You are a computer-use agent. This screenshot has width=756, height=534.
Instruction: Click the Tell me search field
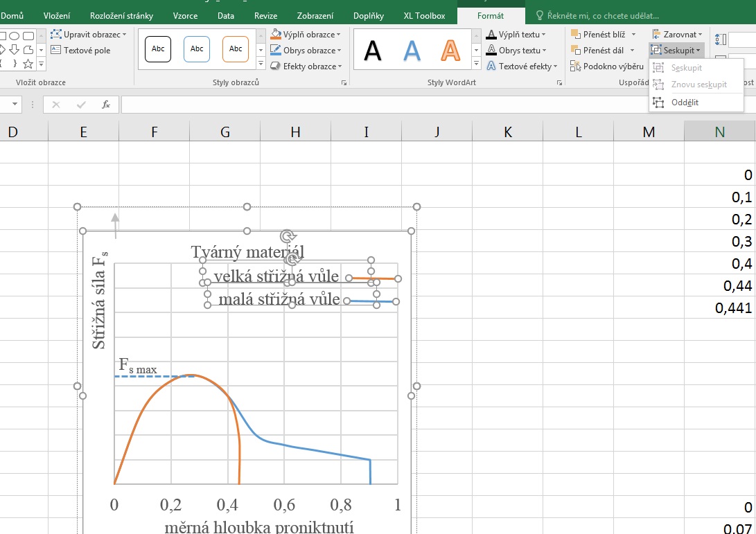coord(603,15)
